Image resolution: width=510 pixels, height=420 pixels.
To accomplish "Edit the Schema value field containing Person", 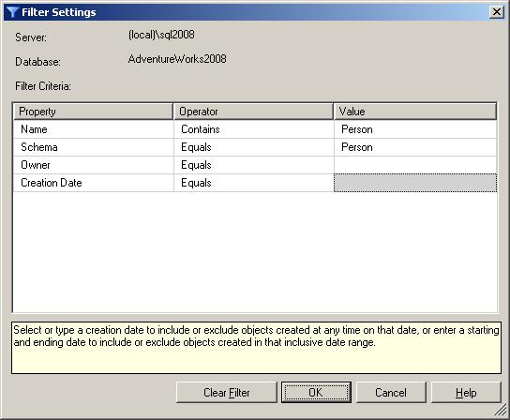I will click(x=415, y=147).
